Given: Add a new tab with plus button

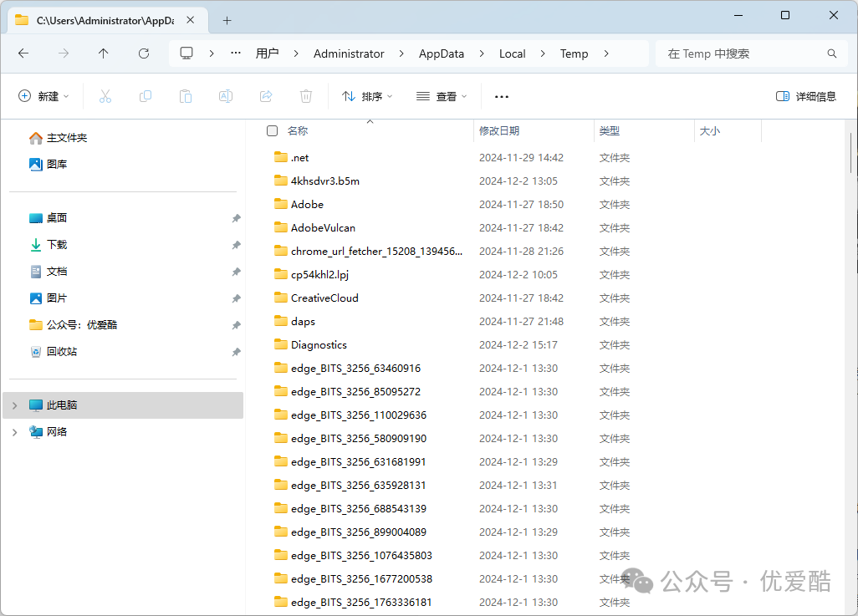Looking at the screenshot, I should tap(227, 20).
